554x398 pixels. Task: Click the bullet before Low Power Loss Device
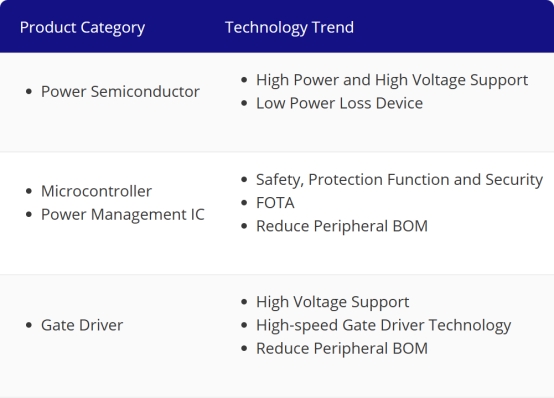point(244,103)
